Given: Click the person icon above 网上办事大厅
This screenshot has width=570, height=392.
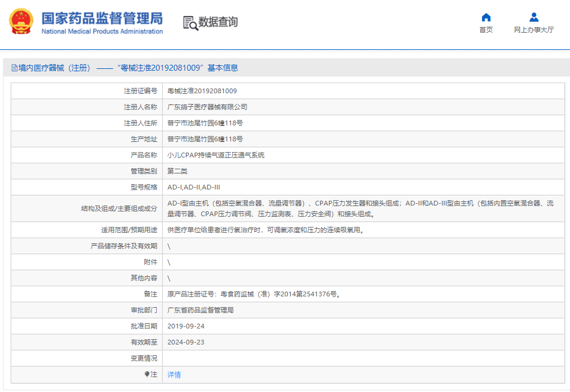Looking at the screenshot, I should 534,17.
